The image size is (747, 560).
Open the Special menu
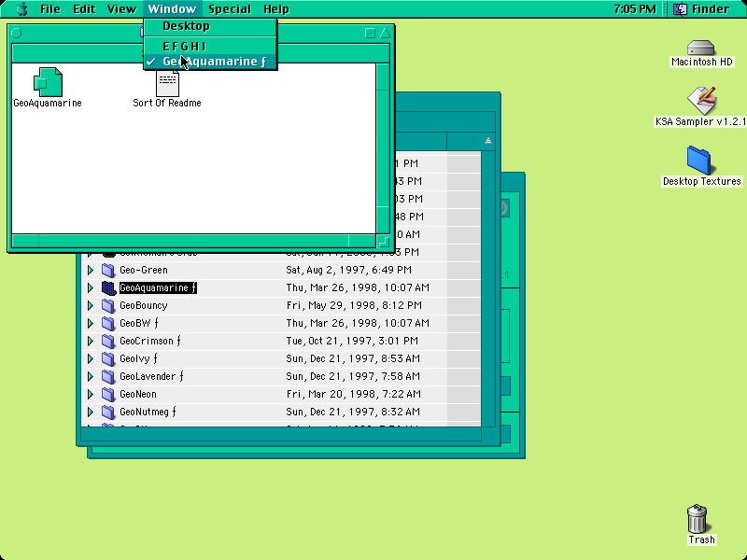229,9
